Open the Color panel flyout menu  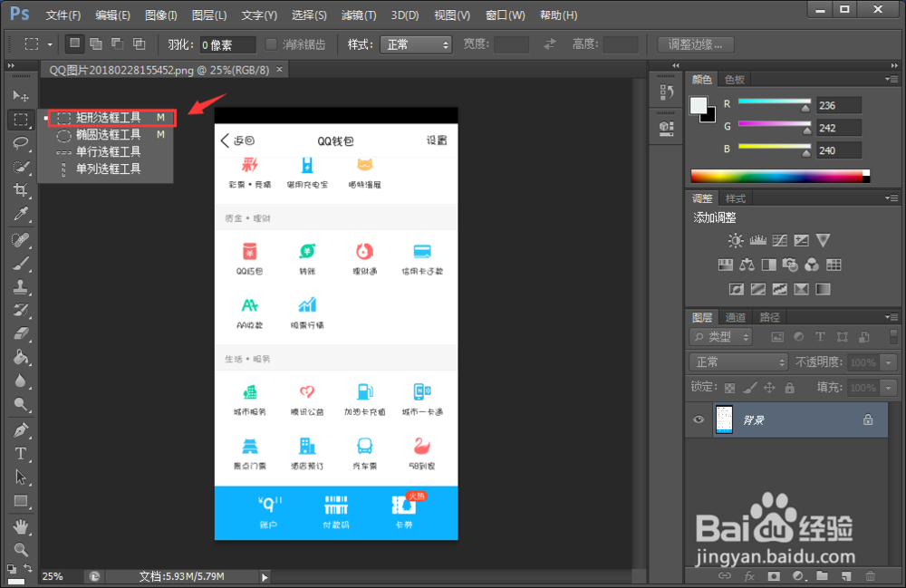click(x=892, y=79)
